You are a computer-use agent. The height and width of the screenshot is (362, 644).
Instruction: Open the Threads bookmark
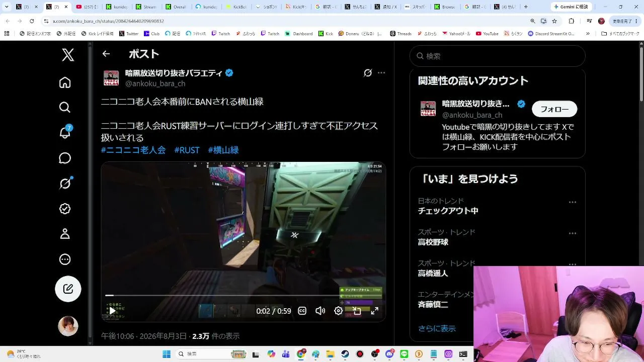click(400, 34)
